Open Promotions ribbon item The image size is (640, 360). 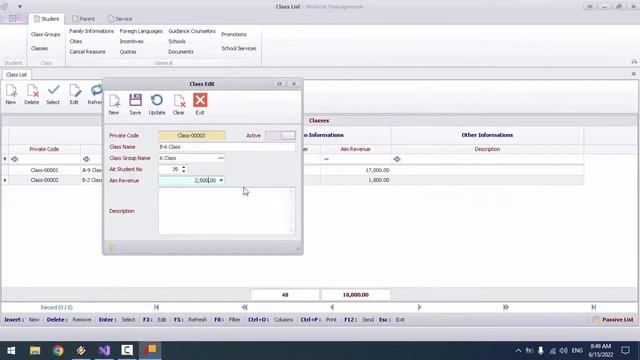234,34
